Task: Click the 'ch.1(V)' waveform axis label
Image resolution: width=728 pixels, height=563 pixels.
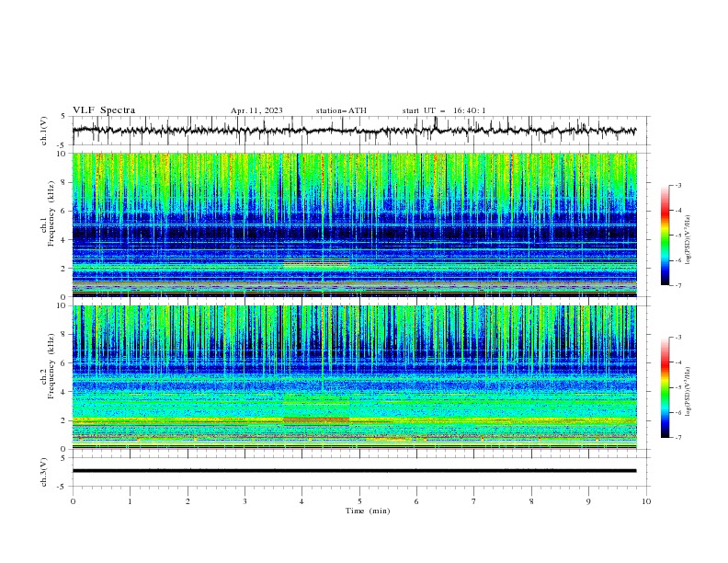Action: click(x=44, y=131)
